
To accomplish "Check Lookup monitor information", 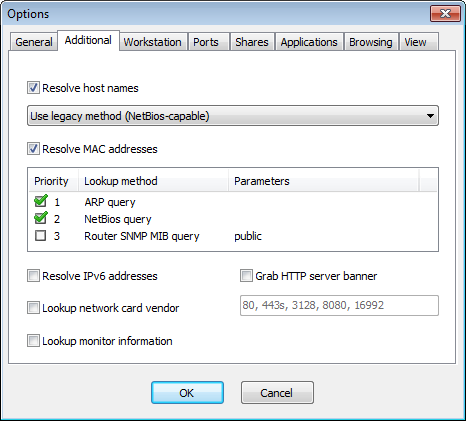I will click(x=33, y=341).
